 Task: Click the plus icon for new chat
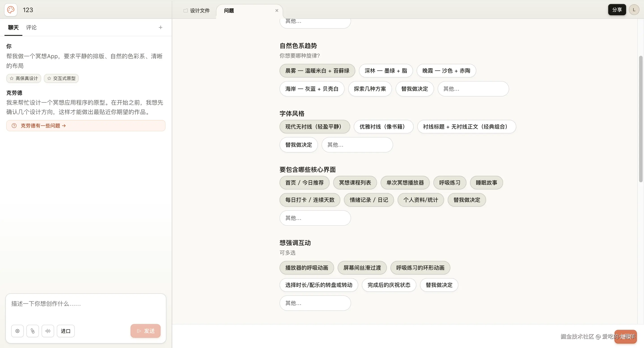(x=161, y=27)
